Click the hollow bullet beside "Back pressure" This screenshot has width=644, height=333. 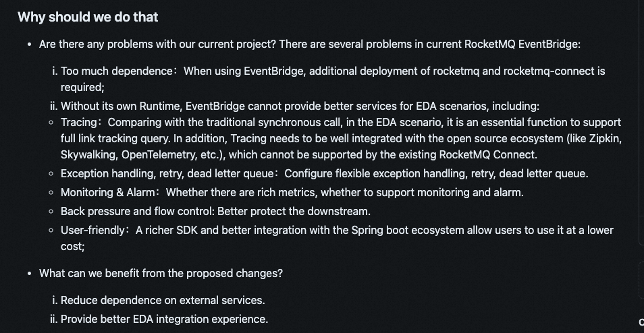[51, 212]
